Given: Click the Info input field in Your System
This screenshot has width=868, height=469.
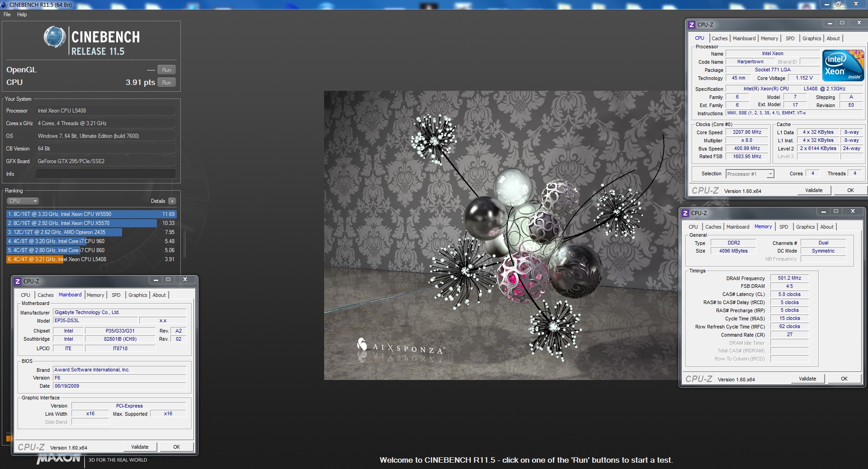Looking at the screenshot, I should coord(105,174).
